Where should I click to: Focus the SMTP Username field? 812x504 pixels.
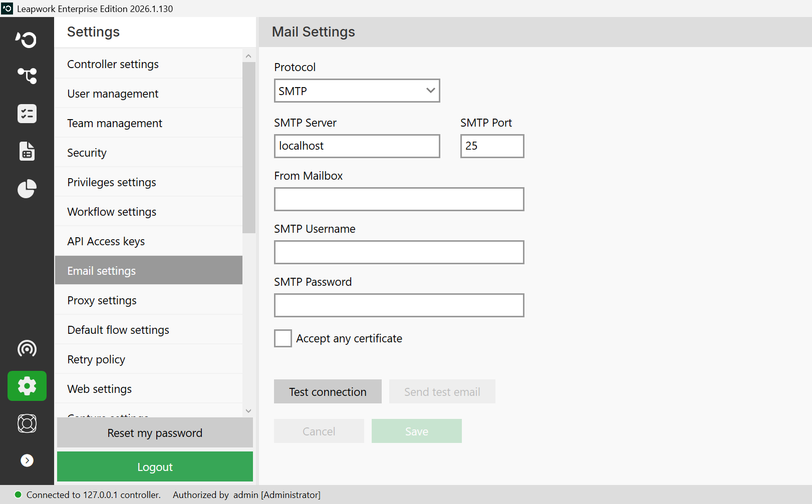pos(399,252)
